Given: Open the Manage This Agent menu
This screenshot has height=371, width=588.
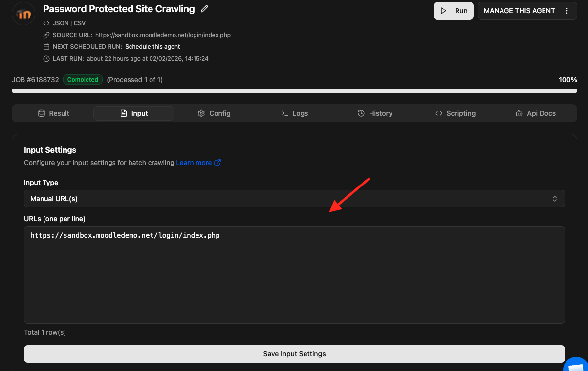Looking at the screenshot, I should tap(519, 11).
